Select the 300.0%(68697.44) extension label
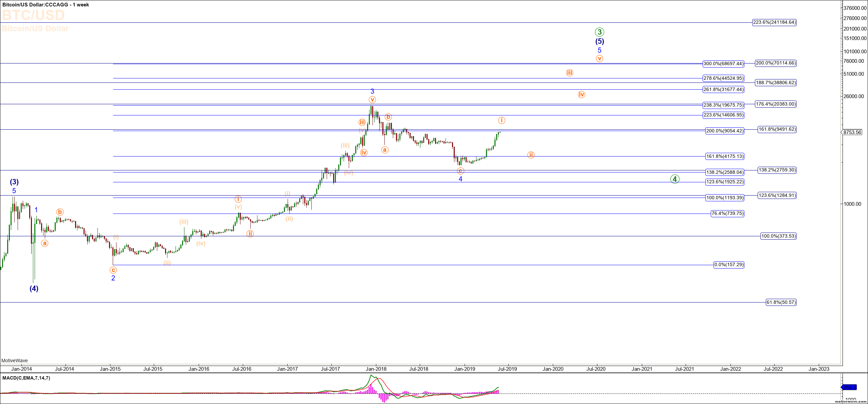868x404 pixels. pyautogui.click(x=723, y=63)
